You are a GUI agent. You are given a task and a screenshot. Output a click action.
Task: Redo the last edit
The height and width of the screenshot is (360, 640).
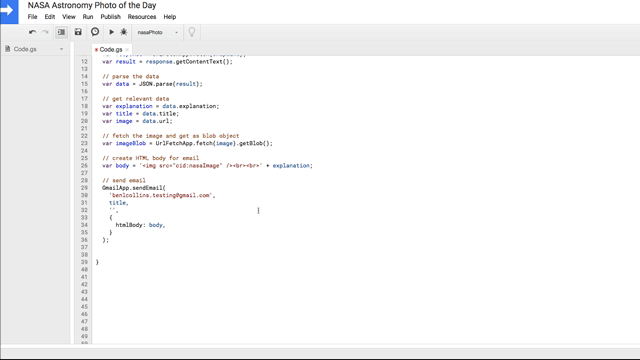tap(45, 32)
